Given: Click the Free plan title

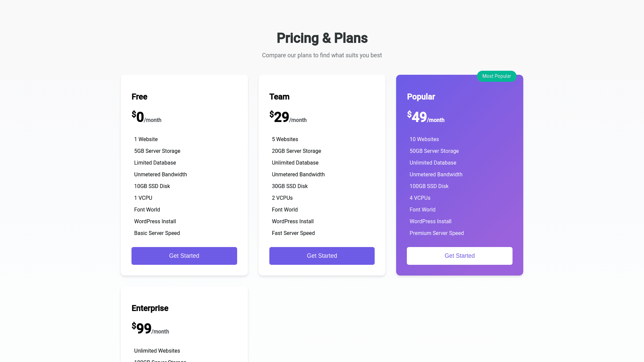Looking at the screenshot, I should tap(139, 97).
